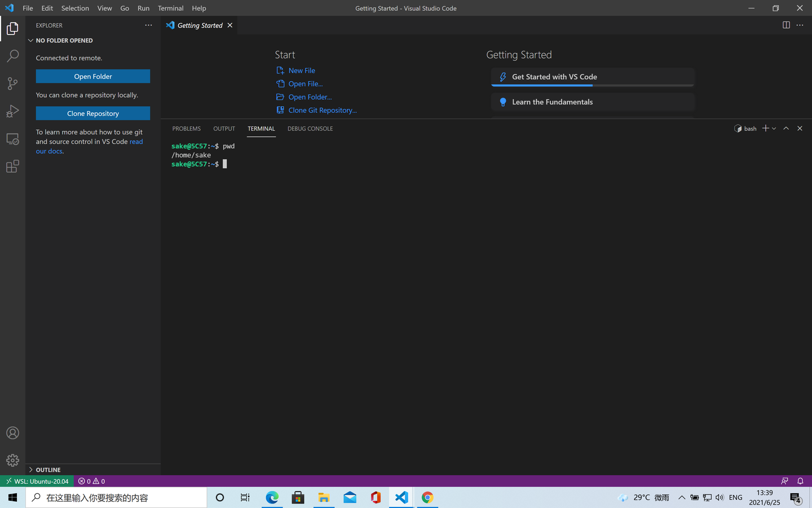Switch to the DEBUG CONSOLE tab
Image resolution: width=812 pixels, height=508 pixels.
pyautogui.click(x=310, y=128)
